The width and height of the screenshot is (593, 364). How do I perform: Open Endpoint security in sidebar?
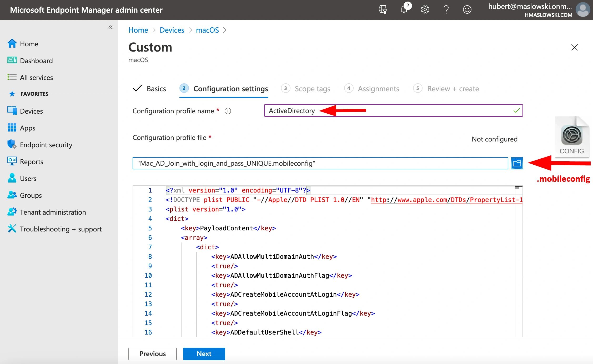(46, 145)
